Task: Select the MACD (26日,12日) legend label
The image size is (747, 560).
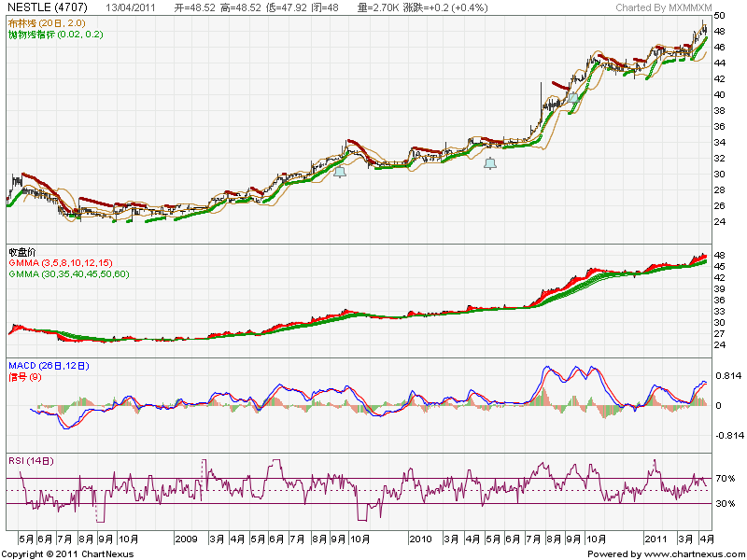Action: [x=49, y=366]
